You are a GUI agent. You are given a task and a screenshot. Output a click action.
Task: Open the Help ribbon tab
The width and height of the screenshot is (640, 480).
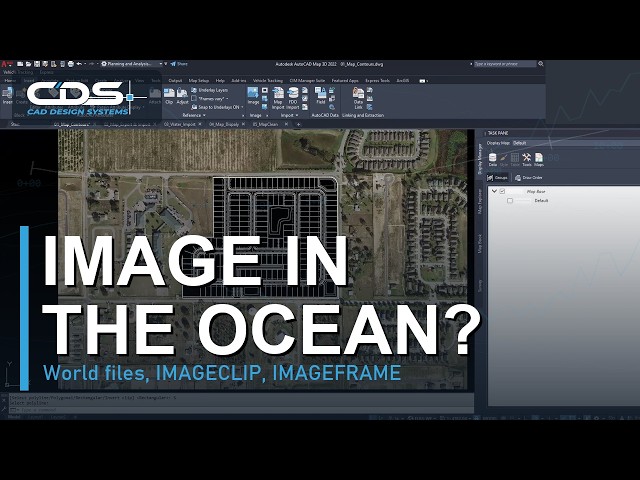click(x=220, y=81)
